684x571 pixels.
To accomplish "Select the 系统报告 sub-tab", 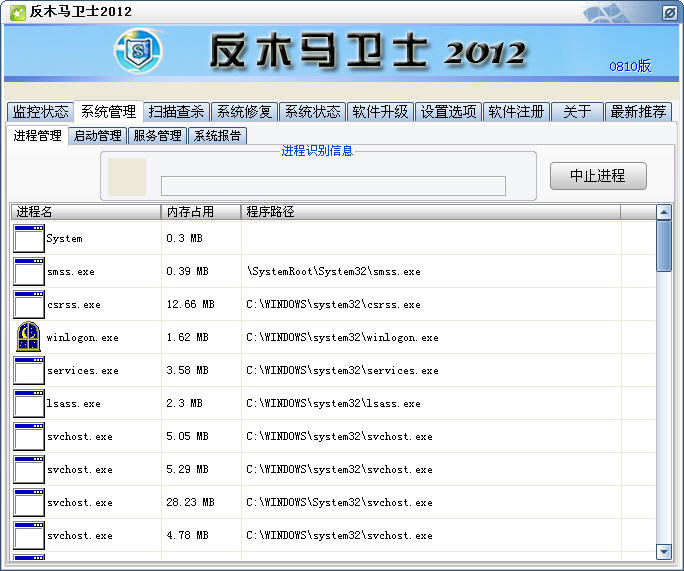I will (x=217, y=136).
